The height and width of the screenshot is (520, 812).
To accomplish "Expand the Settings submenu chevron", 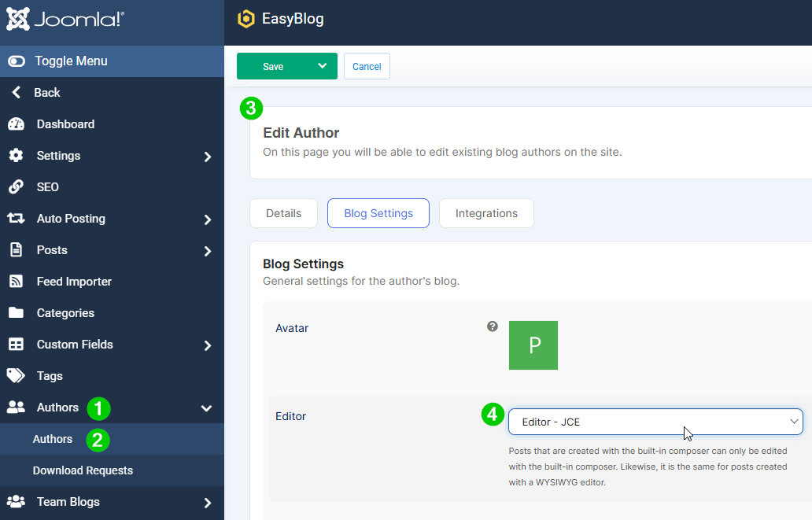I will tap(208, 157).
